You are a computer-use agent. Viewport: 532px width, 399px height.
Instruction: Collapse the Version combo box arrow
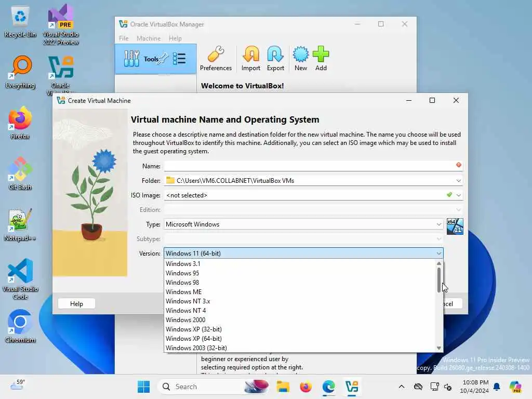[x=438, y=254]
